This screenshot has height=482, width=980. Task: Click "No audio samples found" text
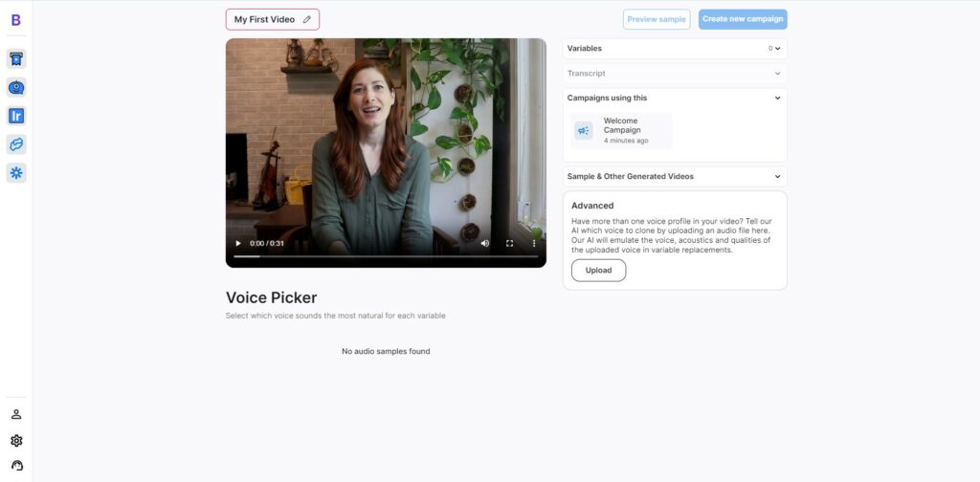386,352
